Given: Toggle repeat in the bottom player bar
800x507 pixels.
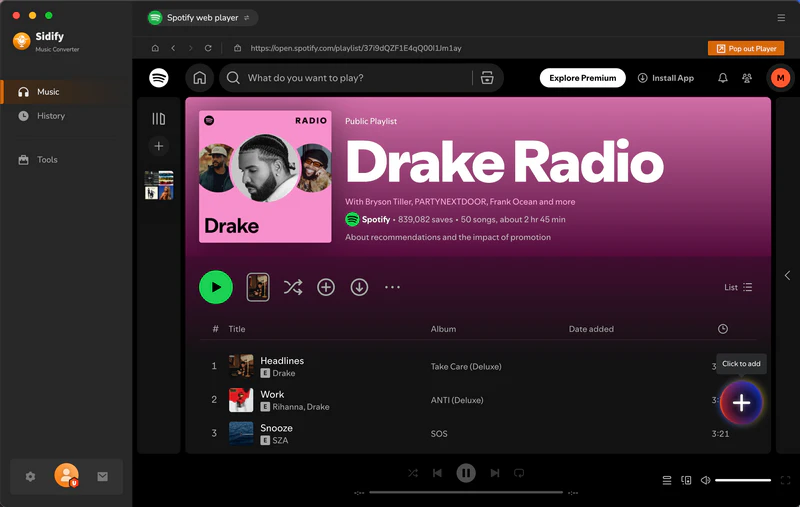Looking at the screenshot, I should click(518, 473).
